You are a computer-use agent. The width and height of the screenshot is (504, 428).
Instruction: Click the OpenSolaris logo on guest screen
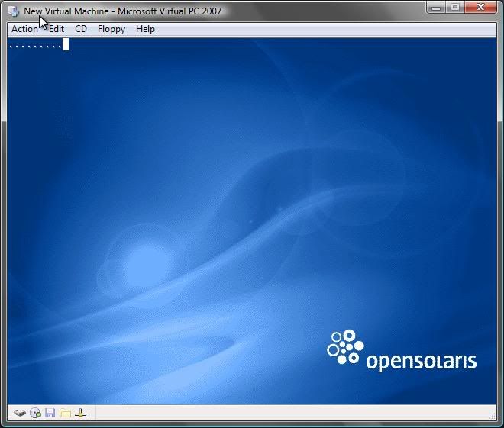click(402, 351)
